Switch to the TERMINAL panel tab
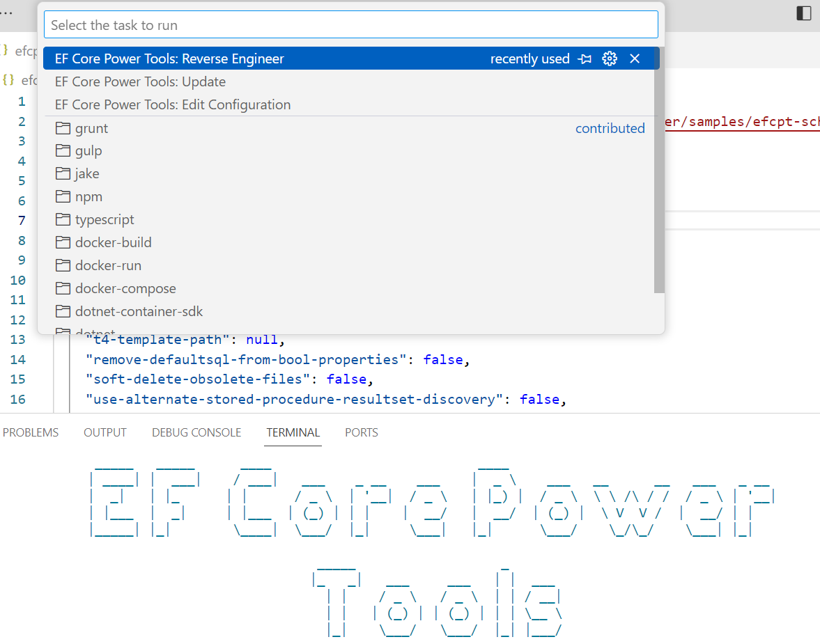Image resolution: width=820 pixels, height=644 pixels. pos(293,433)
